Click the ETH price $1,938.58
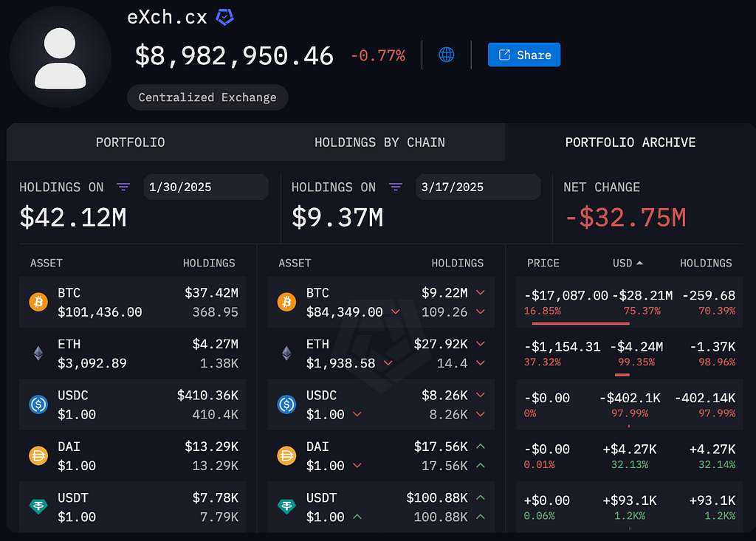756x541 pixels. 340,364
